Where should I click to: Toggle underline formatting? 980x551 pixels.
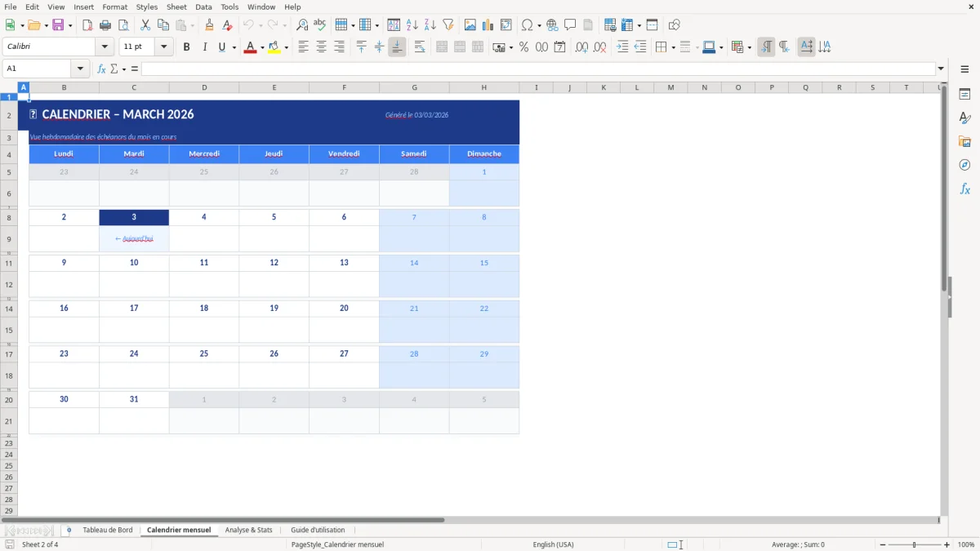(x=220, y=47)
